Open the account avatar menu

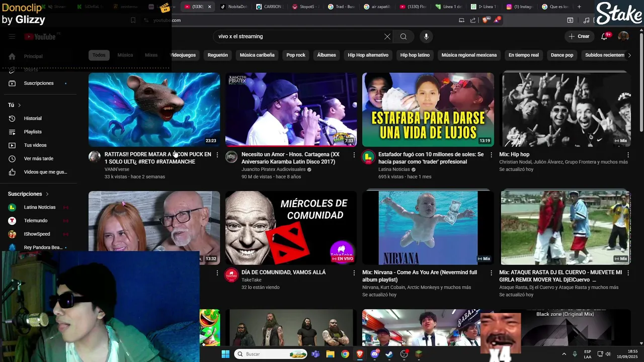pos(623,36)
